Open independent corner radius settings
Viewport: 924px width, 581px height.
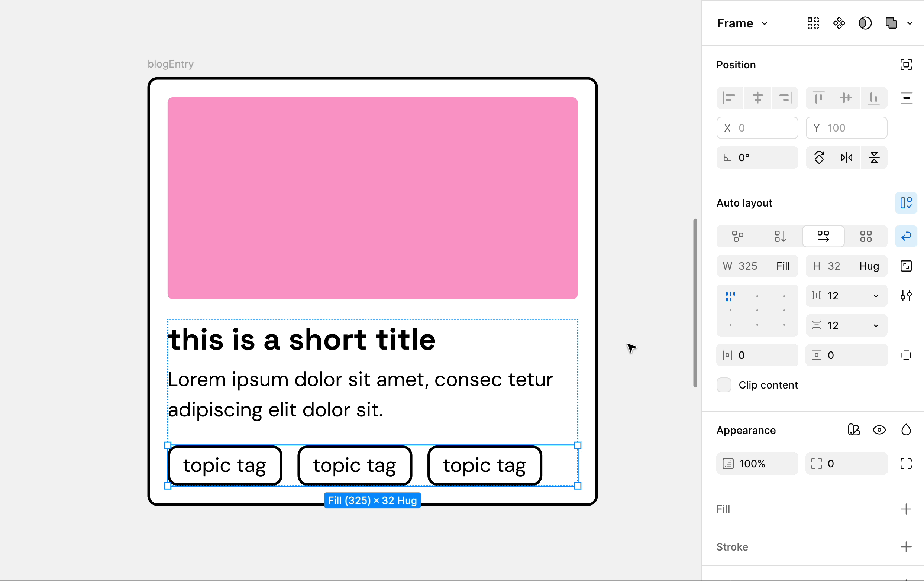tap(906, 464)
